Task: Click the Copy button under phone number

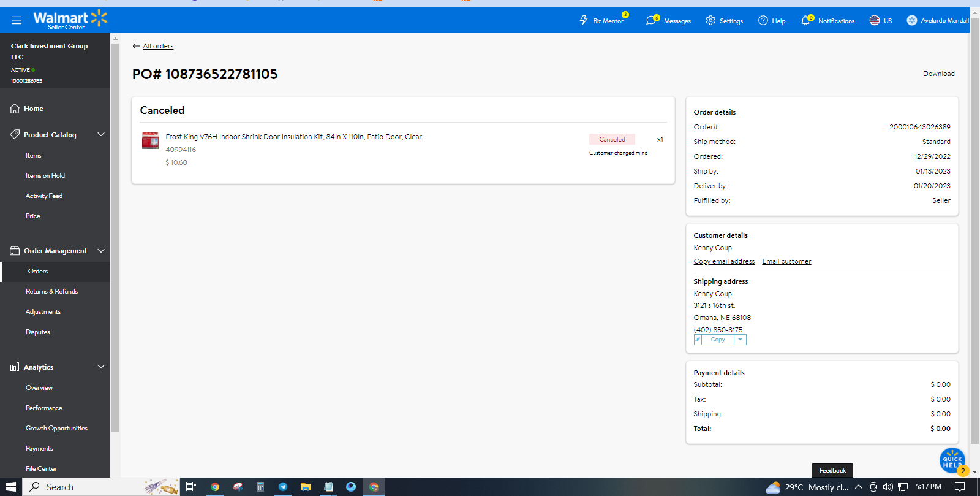Action: tap(718, 340)
